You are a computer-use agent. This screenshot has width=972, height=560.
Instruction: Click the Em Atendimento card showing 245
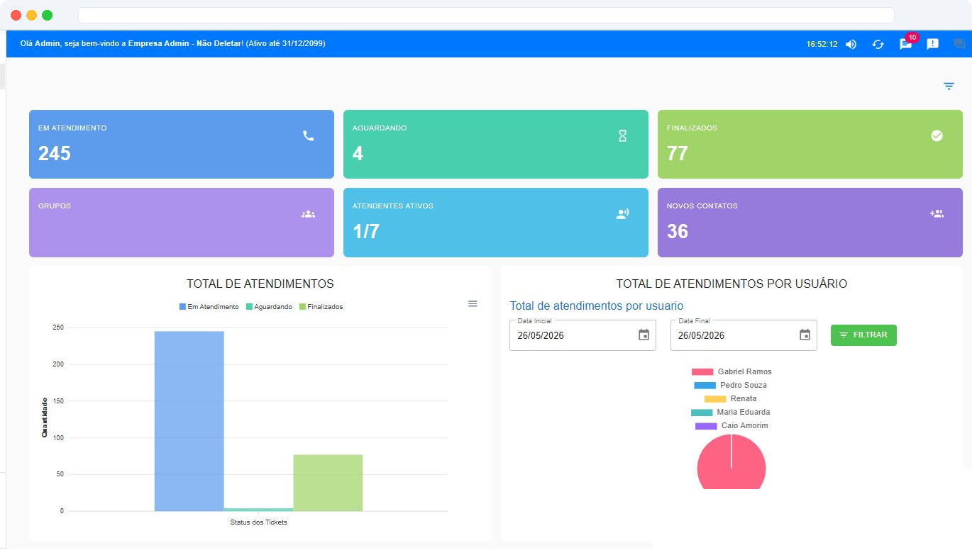click(x=182, y=144)
